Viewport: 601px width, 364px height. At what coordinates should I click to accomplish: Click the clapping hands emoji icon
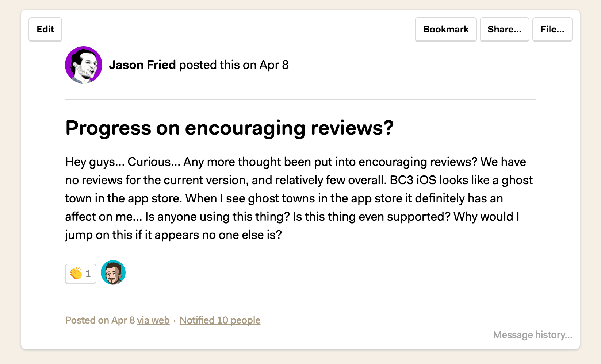tap(76, 273)
